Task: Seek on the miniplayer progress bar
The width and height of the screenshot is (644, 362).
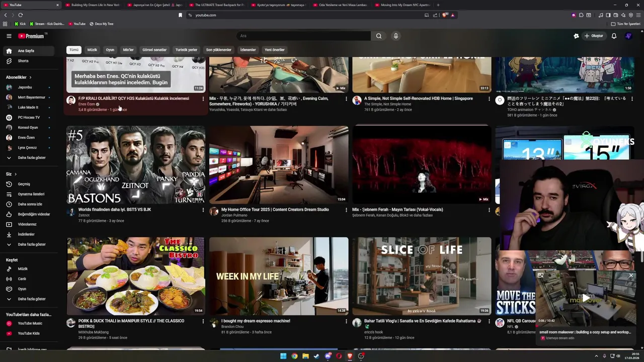Action: tap(586, 326)
